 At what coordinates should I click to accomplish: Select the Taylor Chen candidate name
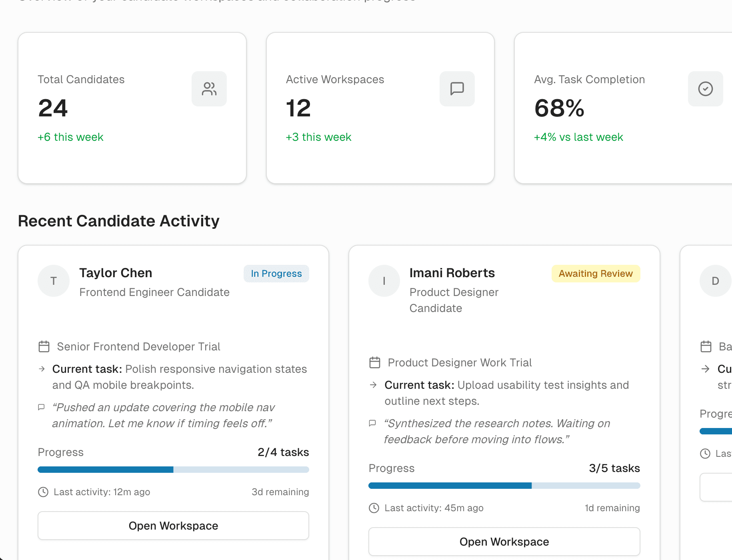[x=116, y=273]
